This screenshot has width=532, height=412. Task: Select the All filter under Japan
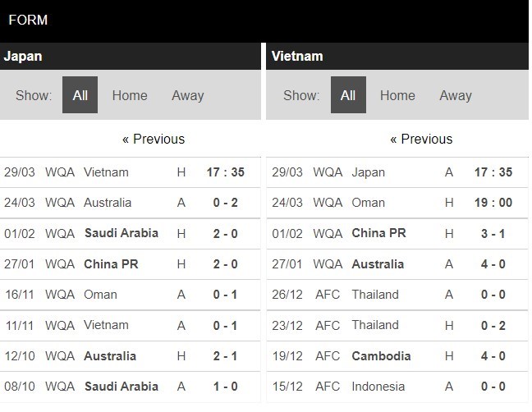pos(80,95)
